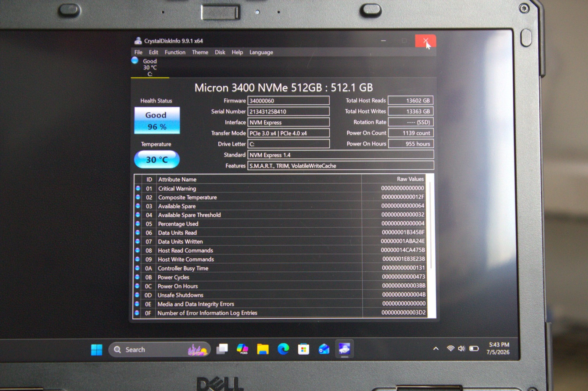The height and width of the screenshot is (391, 588).
Task: Click the Standard field NVM Express 1.4
Action: [x=341, y=155]
